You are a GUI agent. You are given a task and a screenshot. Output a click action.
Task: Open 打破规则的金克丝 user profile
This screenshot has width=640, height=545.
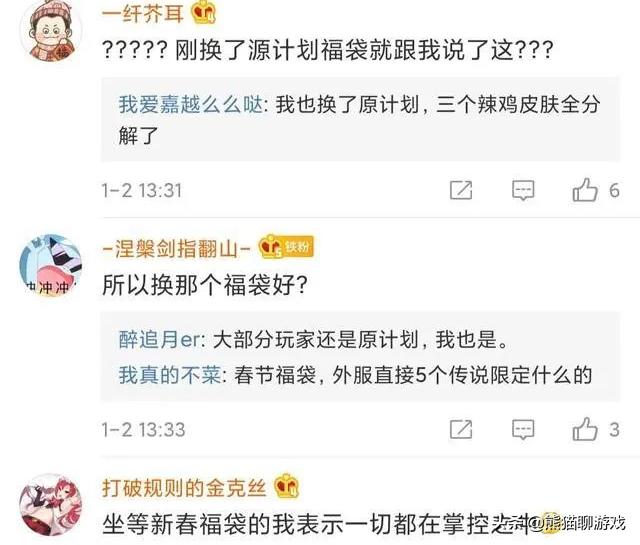[184, 487]
